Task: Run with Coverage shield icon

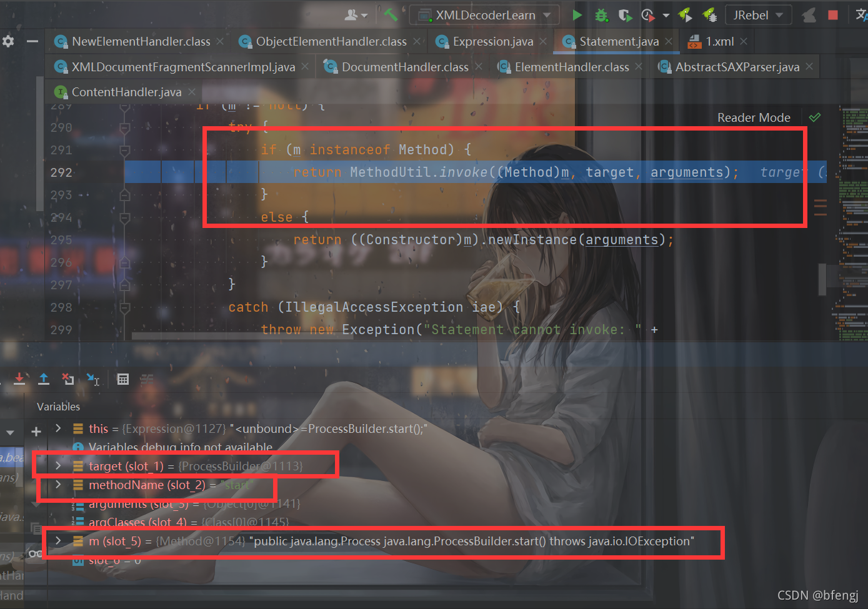Action: 625,15
